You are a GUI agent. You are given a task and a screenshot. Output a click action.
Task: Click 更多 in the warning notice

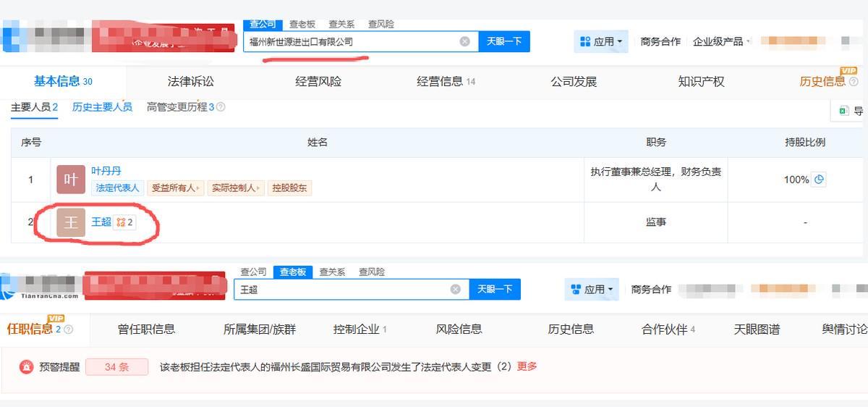[x=527, y=366]
